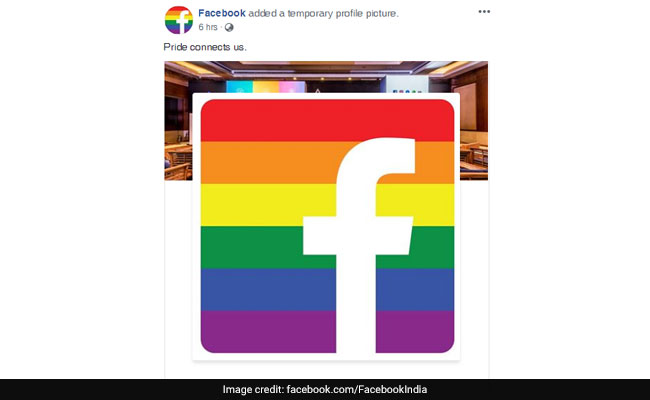Click the 6 hrs timestamp
Viewport: 650px width, 400px height.
coord(208,27)
